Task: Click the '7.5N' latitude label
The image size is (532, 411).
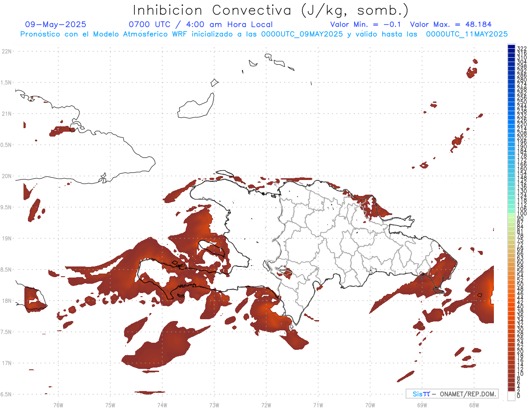Action: coord(6,332)
